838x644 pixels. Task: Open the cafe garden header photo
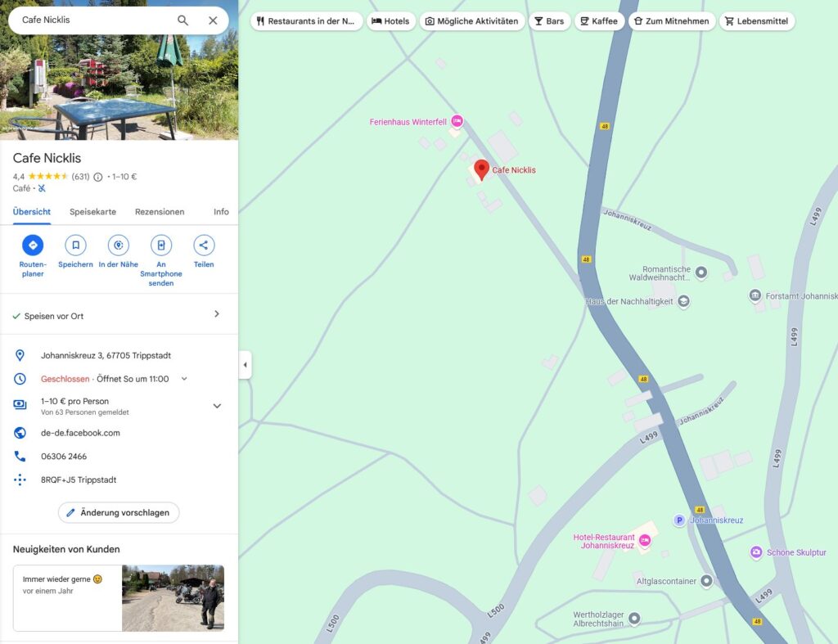tap(119, 85)
